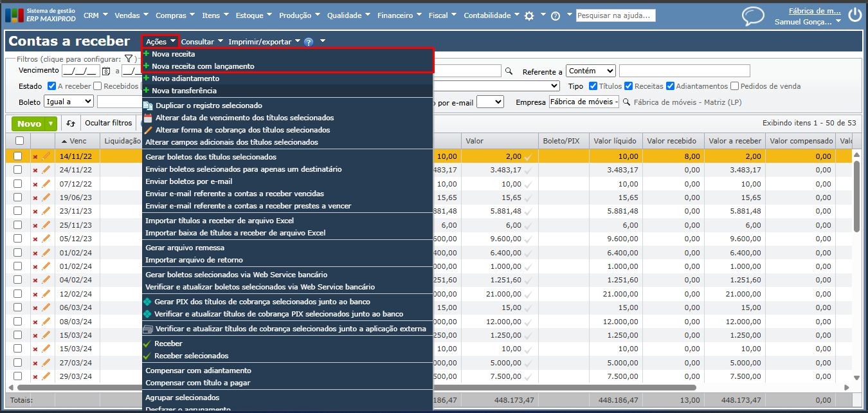868x413 pixels.
Task: Select Nova receita com lançamento
Action: pos(203,66)
